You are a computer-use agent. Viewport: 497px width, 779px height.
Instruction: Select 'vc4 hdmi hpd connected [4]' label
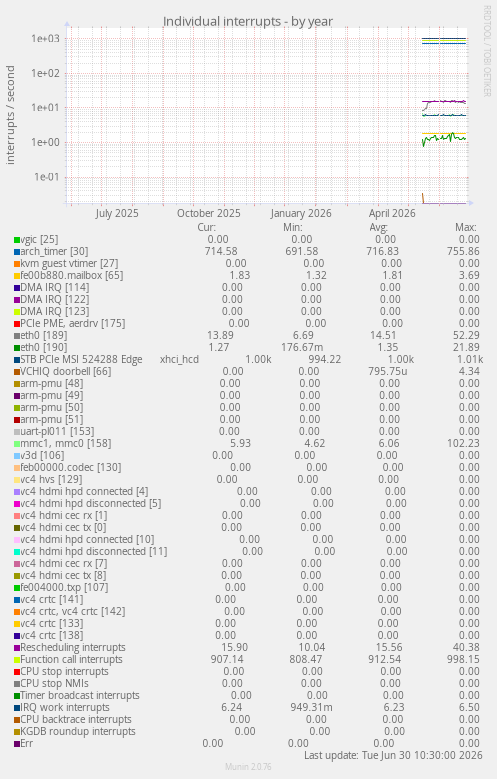click(x=84, y=491)
